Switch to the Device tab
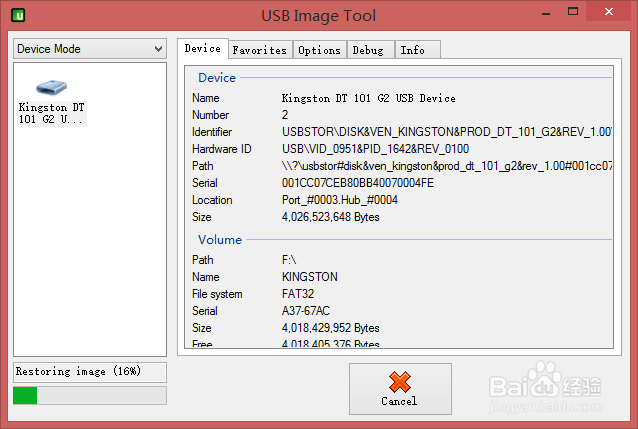 (x=203, y=49)
